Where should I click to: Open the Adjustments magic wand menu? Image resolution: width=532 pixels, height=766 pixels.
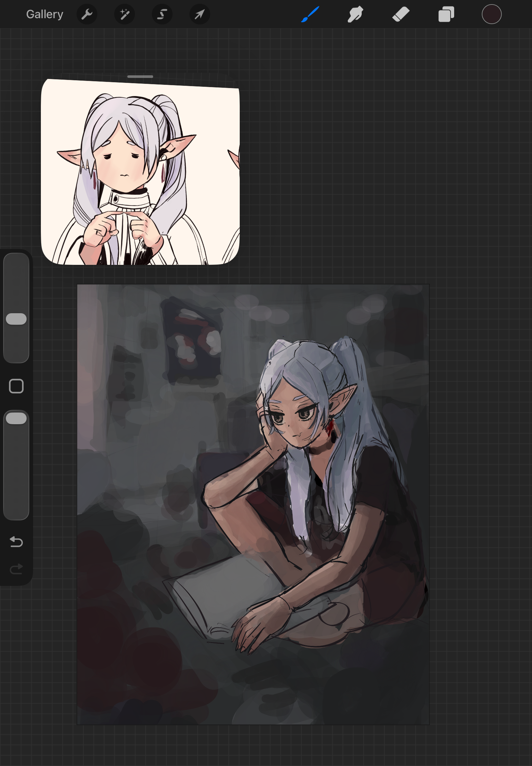pos(125,14)
